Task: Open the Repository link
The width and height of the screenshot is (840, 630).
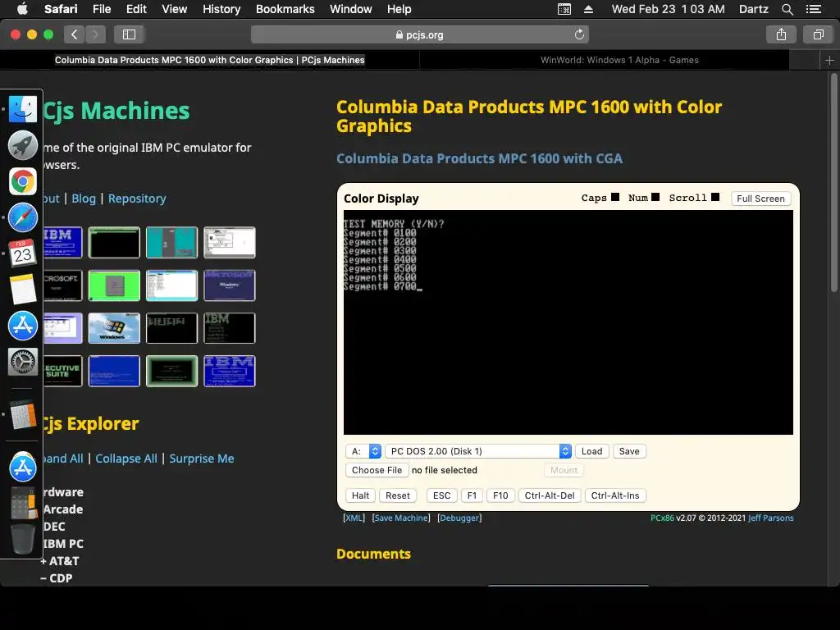Action: click(x=137, y=199)
